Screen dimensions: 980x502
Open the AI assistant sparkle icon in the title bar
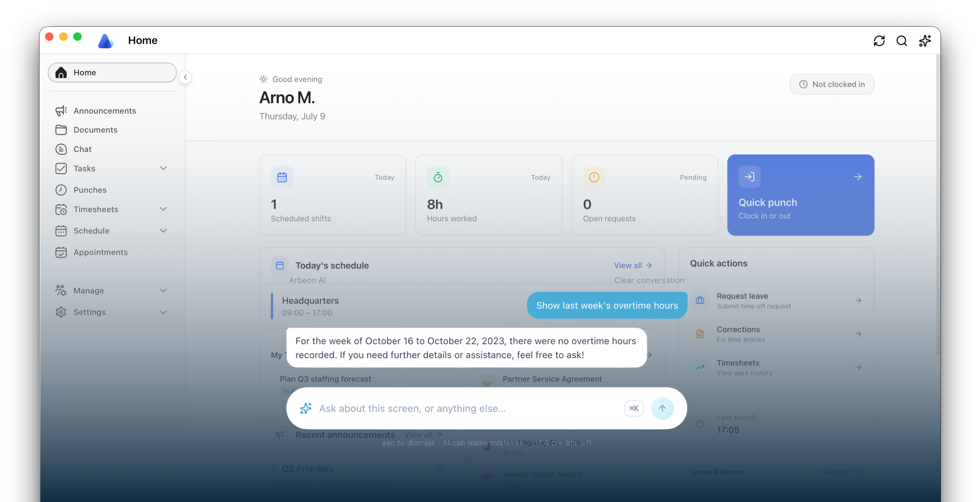click(x=925, y=41)
